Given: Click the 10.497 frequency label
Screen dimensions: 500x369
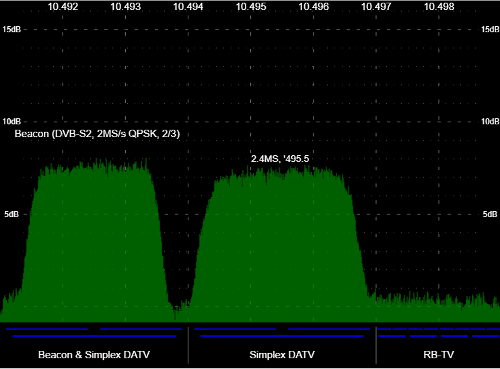Looking at the screenshot, I should (x=376, y=6).
